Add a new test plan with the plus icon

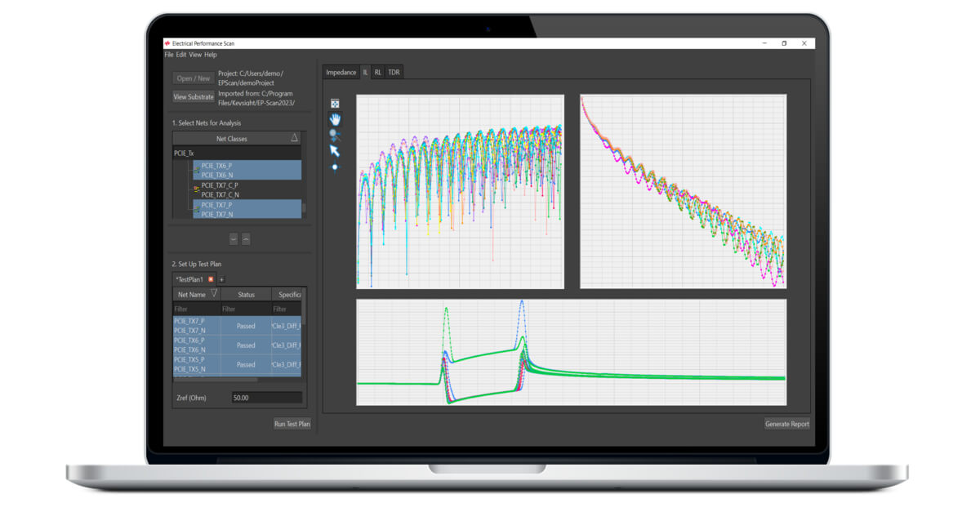pyautogui.click(x=221, y=279)
